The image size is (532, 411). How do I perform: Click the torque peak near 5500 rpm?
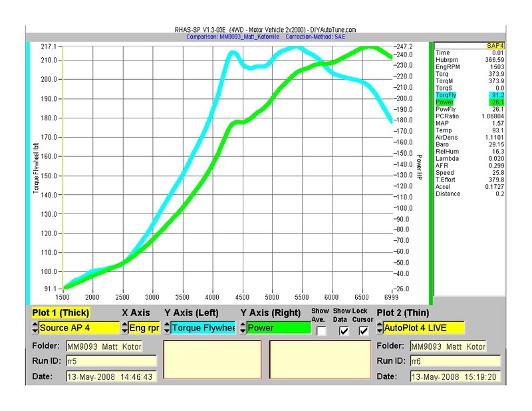296,47
